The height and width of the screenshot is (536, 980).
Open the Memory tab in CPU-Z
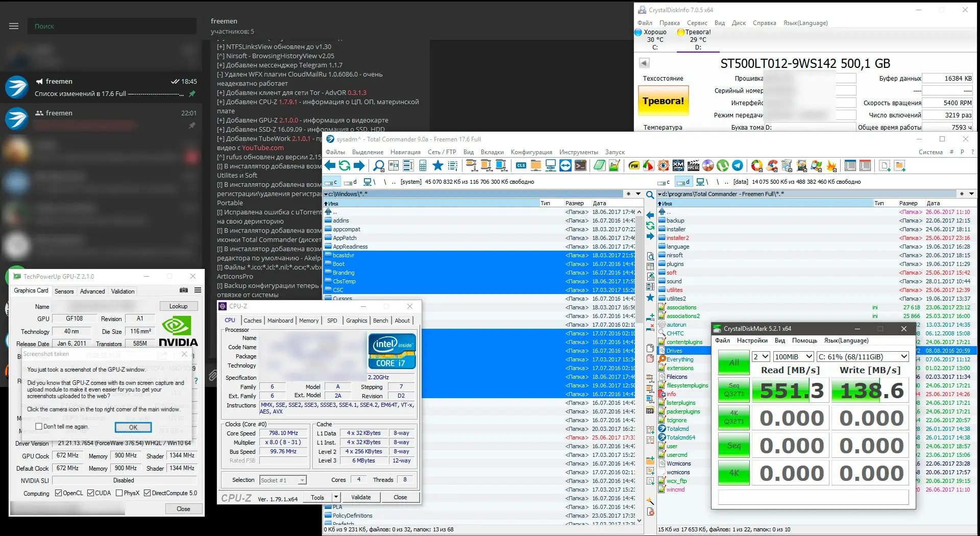309,321
